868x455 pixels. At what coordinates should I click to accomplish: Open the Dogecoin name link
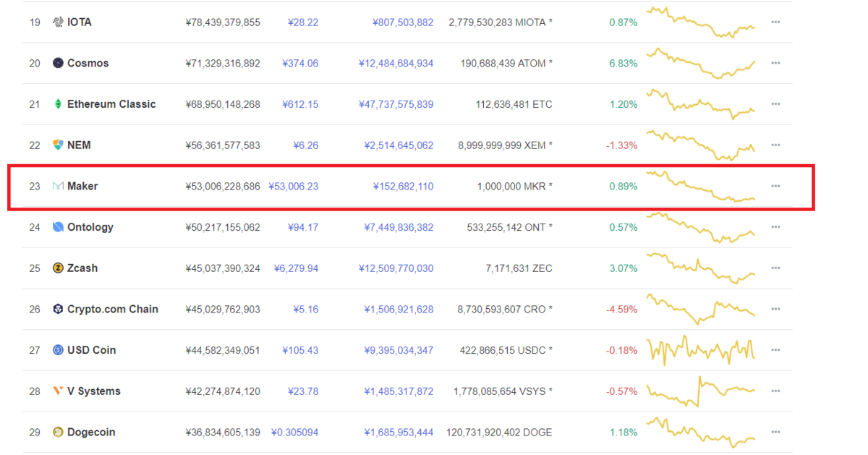click(x=91, y=433)
